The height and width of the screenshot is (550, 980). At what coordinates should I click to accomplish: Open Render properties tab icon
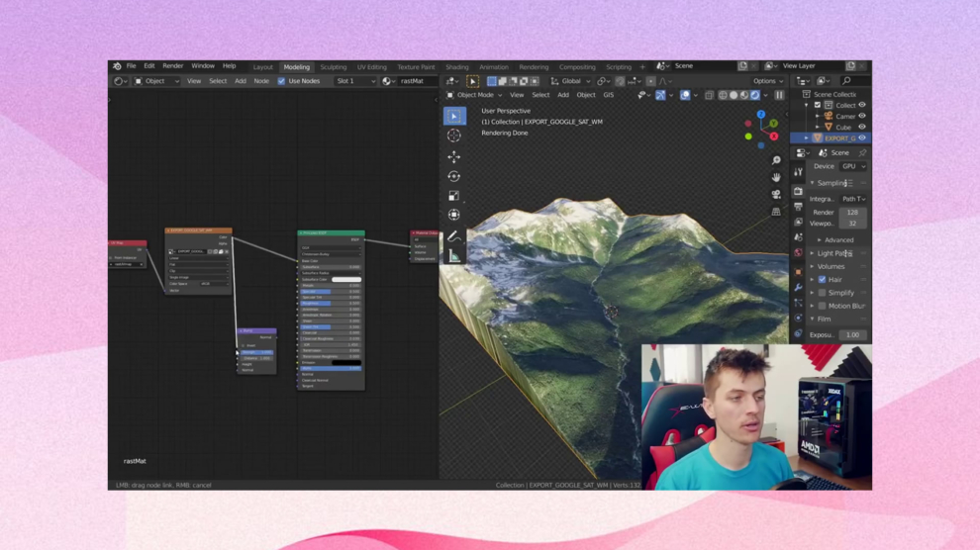[798, 191]
